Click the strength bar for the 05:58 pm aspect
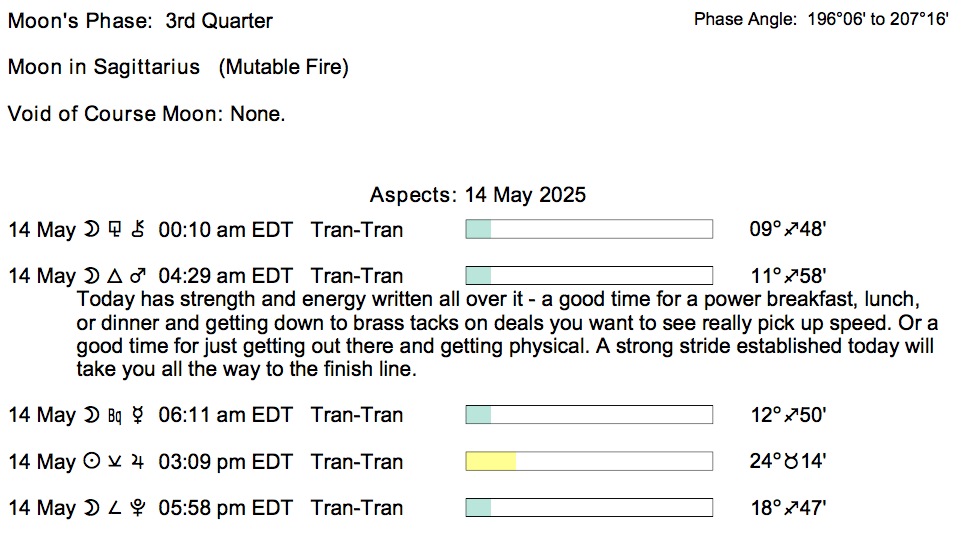 (589, 508)
